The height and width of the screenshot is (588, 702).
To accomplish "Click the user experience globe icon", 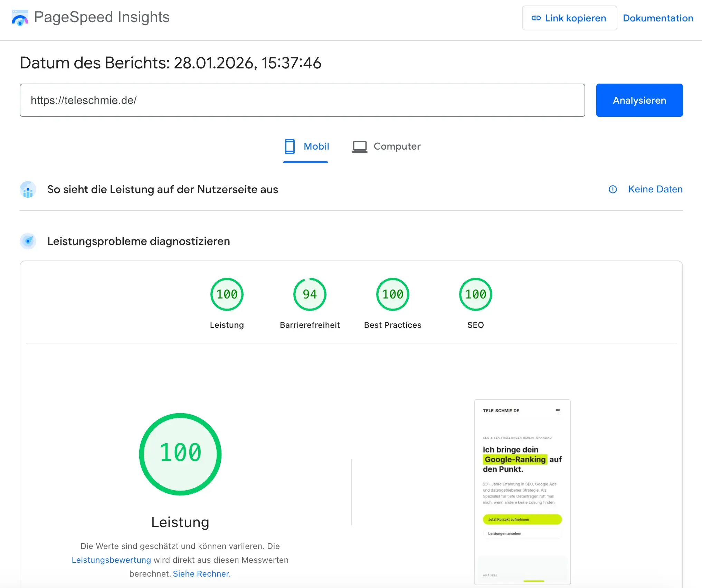I will click(28, 189).
